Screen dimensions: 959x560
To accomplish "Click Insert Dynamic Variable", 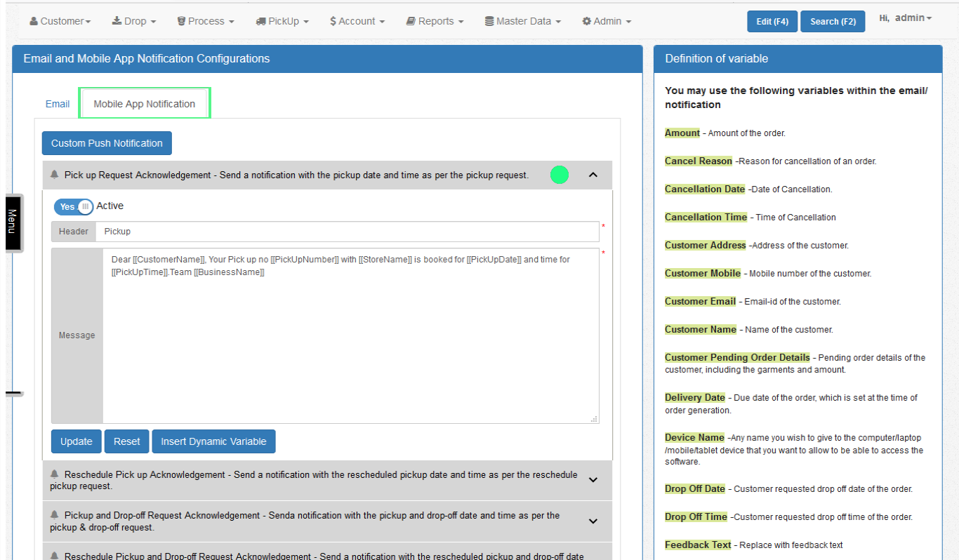I will [213, 441].
